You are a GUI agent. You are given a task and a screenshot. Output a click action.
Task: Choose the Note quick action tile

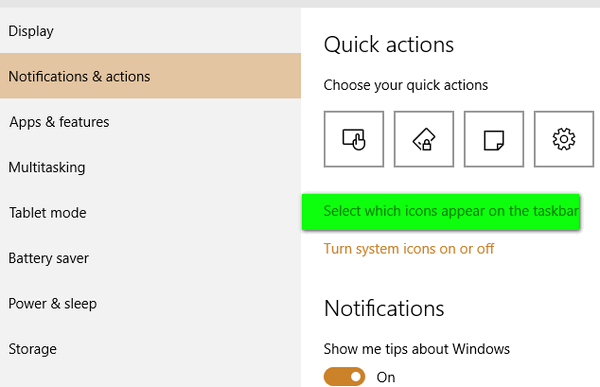pos(494,139)
